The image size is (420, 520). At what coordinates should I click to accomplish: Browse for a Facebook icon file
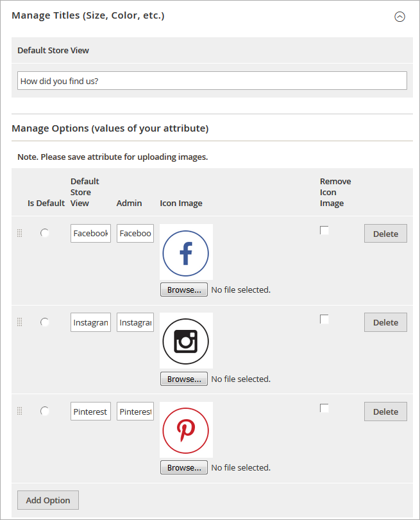(x=184, y=290)
